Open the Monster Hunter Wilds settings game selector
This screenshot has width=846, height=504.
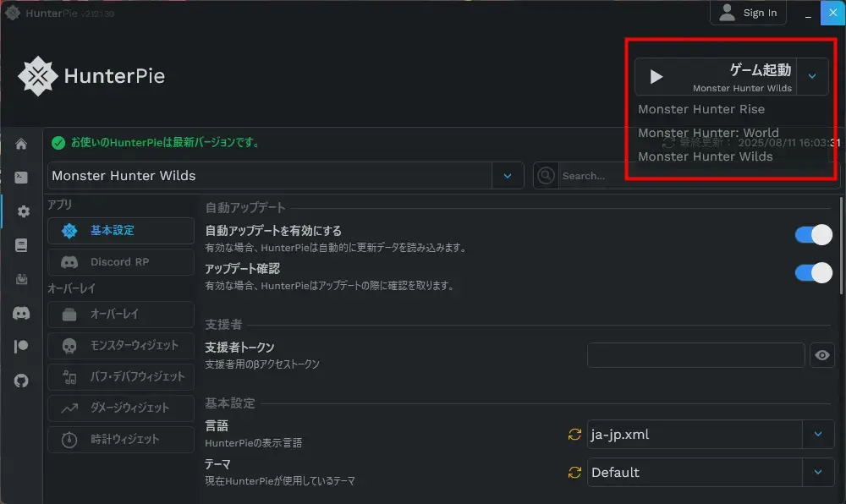[x=285, y=176]
